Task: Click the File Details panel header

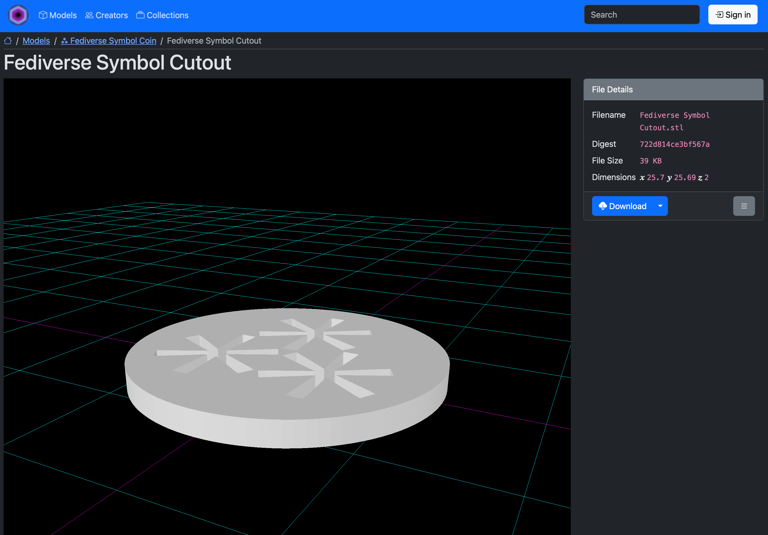Action: (673, 90)
